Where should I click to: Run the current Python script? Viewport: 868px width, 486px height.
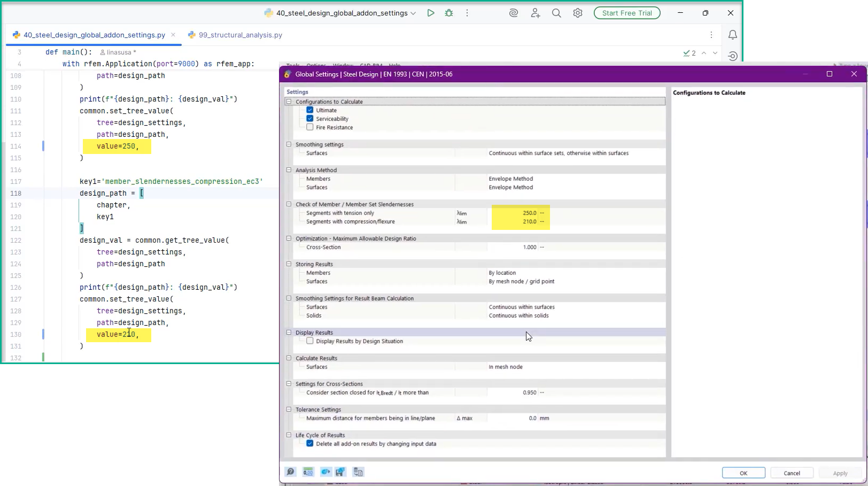point(431,12)
